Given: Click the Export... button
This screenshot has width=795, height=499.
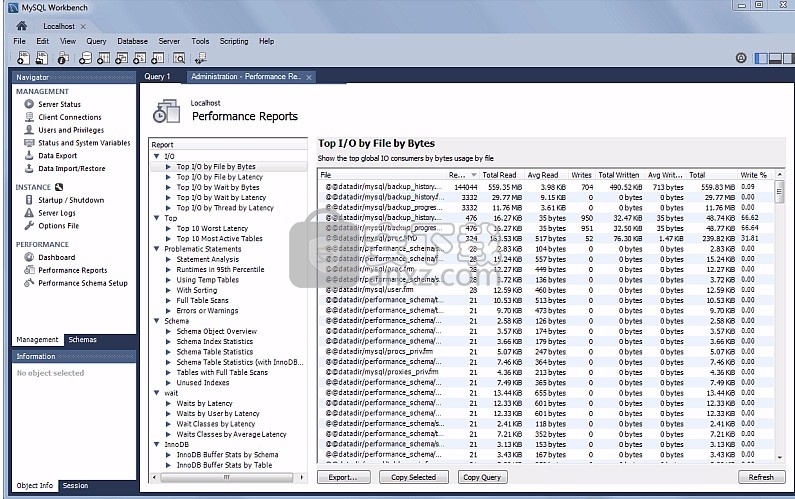Looking at the screenshot, I should coord(343,477).
